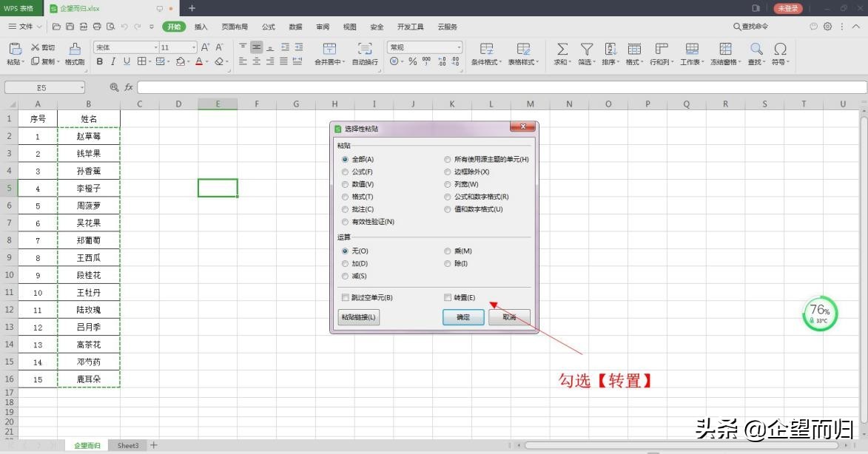Viewport: 868px width, 454px height.
Task: Click the increase font size icon
Action: 205,47
